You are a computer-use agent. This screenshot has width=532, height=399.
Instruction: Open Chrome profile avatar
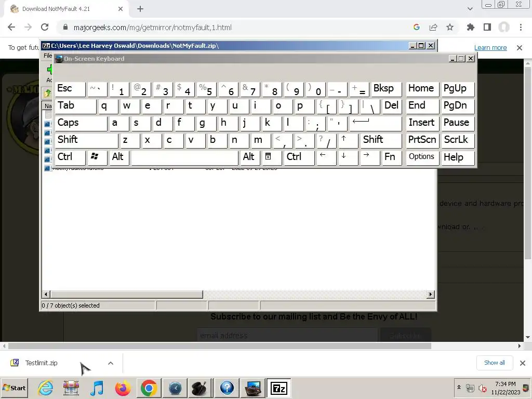click(504, 27)
